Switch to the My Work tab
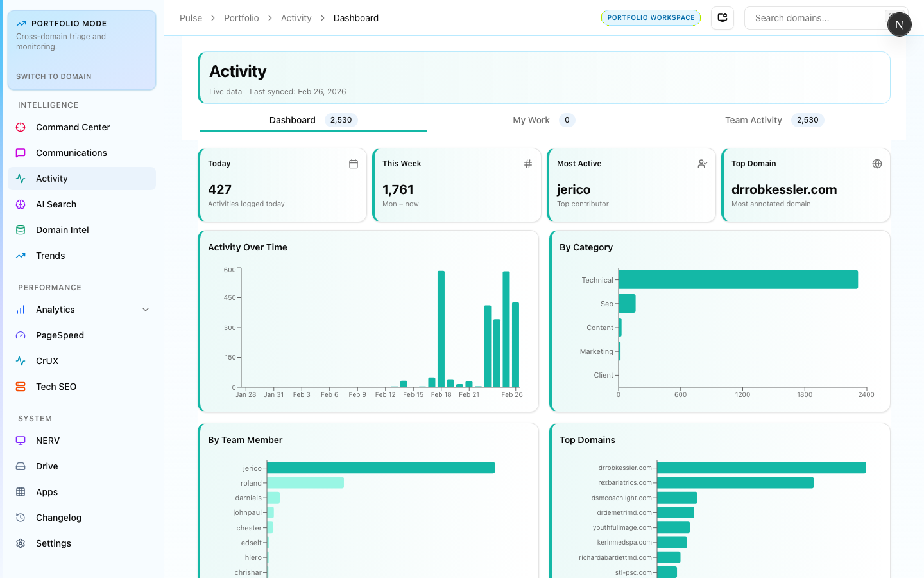The image size is (924, 578). pyautogui.click(x=531, y=120)
